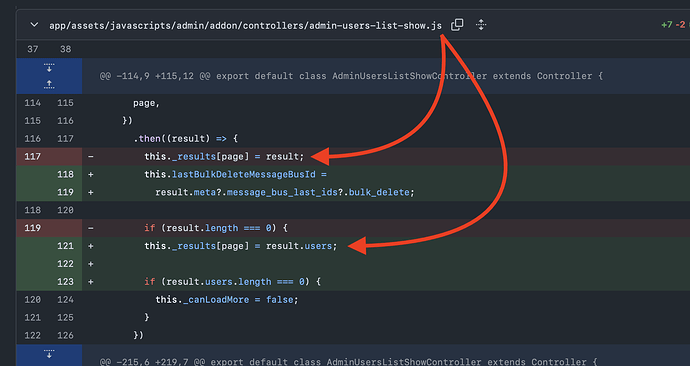The image size is (690, 366).
Task: Click the hunk header @@ -215,6 +219,7 @@
Action: coord(349,362)
